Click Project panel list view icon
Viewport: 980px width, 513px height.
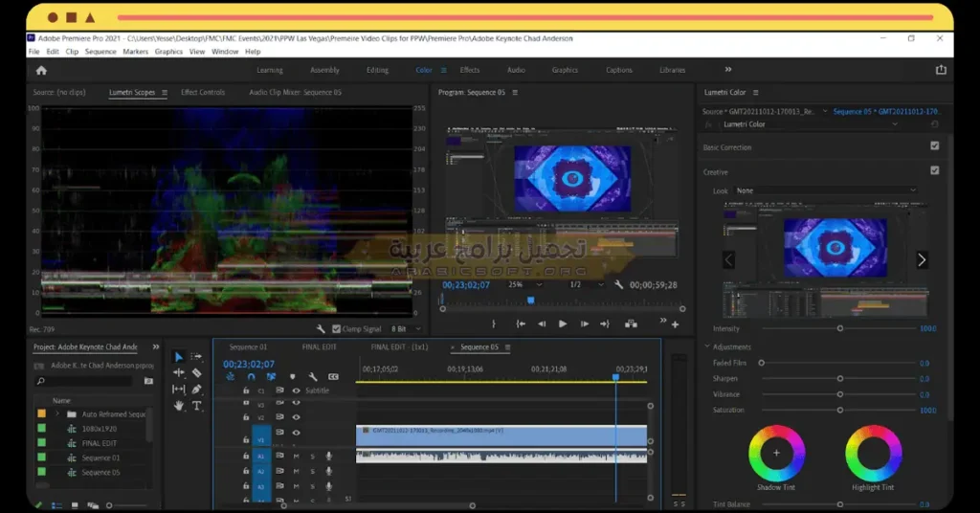pos(56,505)
